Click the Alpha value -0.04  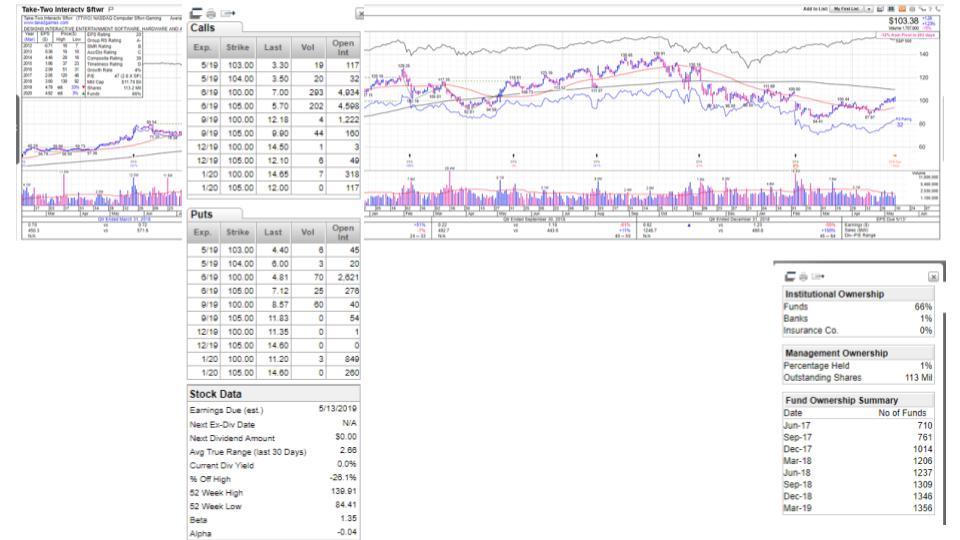(347, 531)
